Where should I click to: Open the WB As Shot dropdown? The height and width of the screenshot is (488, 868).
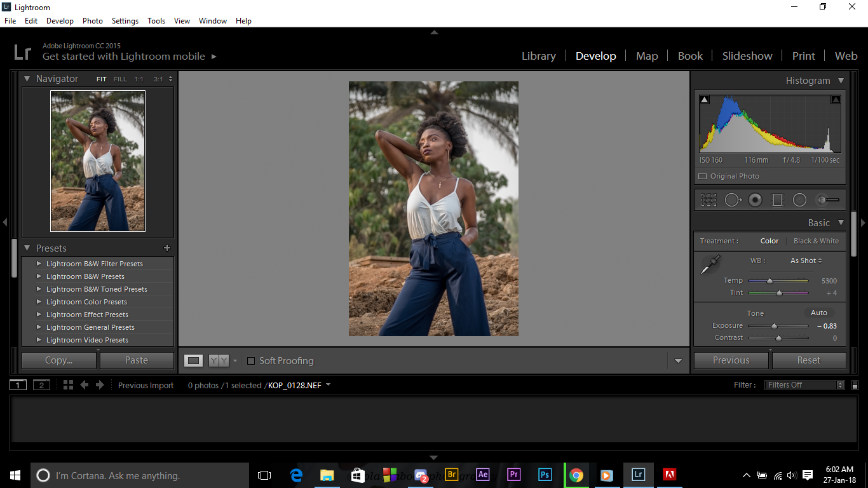tap(806, 261)
